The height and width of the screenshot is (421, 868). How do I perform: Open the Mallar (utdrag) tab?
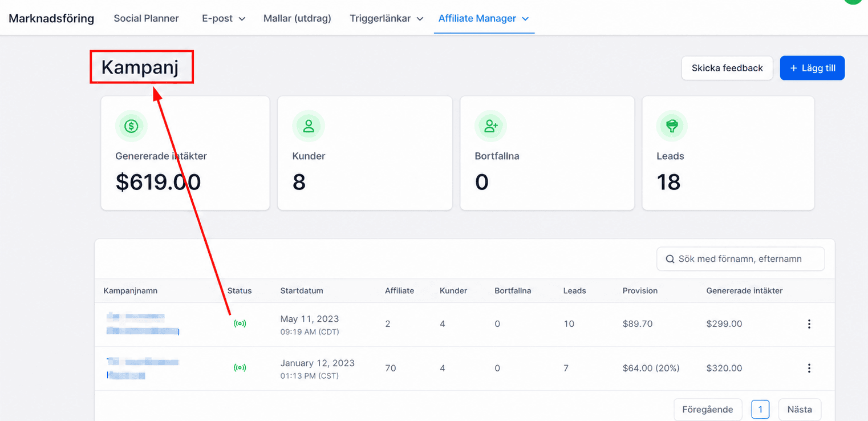[297, 18]
